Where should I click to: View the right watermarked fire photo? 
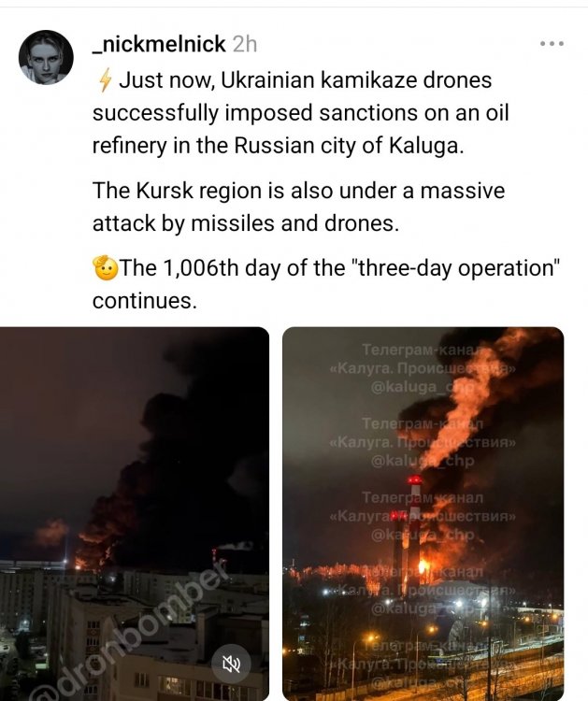click(423, 514)
